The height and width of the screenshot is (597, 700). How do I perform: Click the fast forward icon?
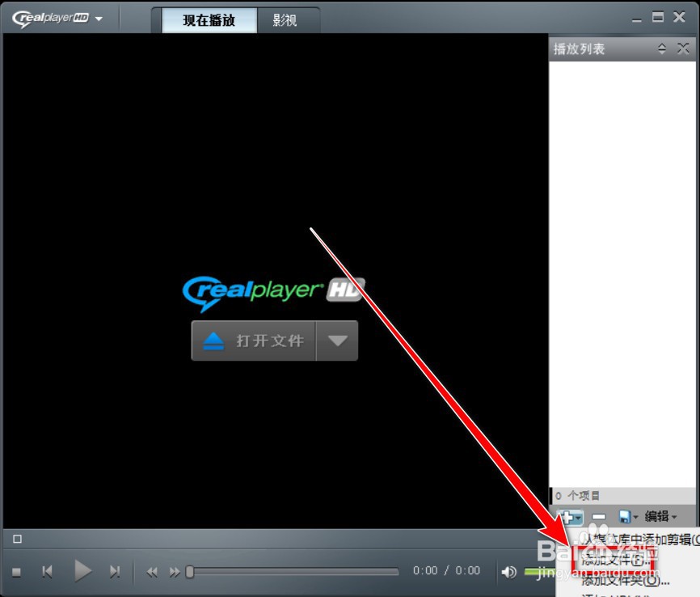[x=175, y=572]
